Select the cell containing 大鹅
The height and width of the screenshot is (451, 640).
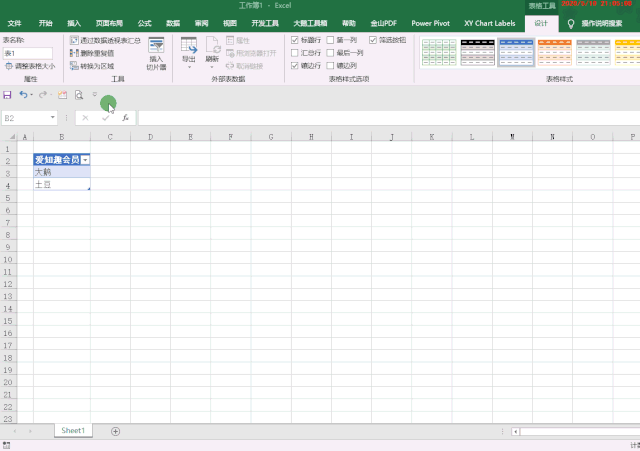coord(62,172)
